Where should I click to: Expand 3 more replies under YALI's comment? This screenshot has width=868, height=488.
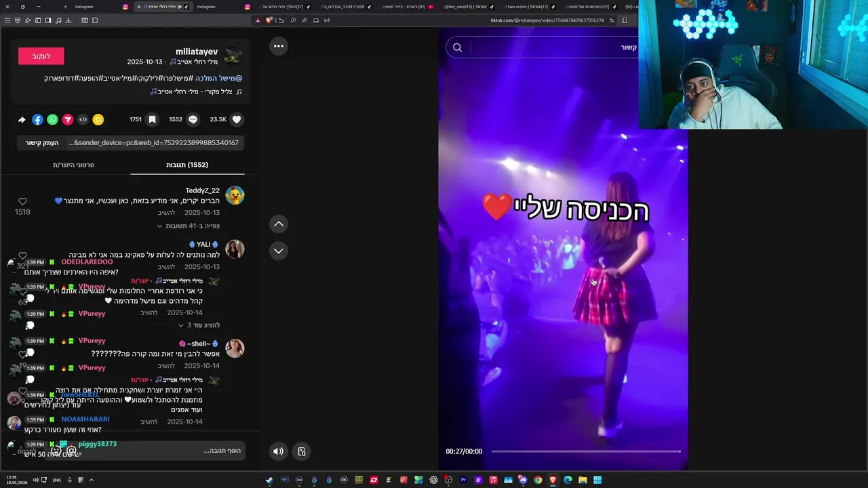pos(198,325)
